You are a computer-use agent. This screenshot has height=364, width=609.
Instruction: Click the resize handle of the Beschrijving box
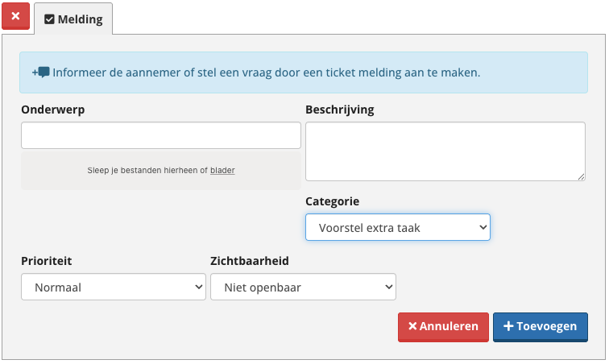coord(581,176)
